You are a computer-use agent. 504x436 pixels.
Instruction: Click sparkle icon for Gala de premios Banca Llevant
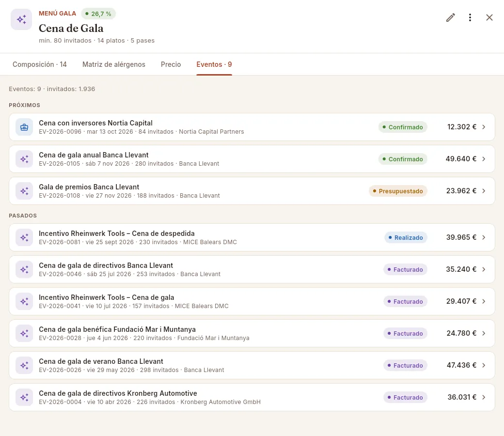point(24,191)
